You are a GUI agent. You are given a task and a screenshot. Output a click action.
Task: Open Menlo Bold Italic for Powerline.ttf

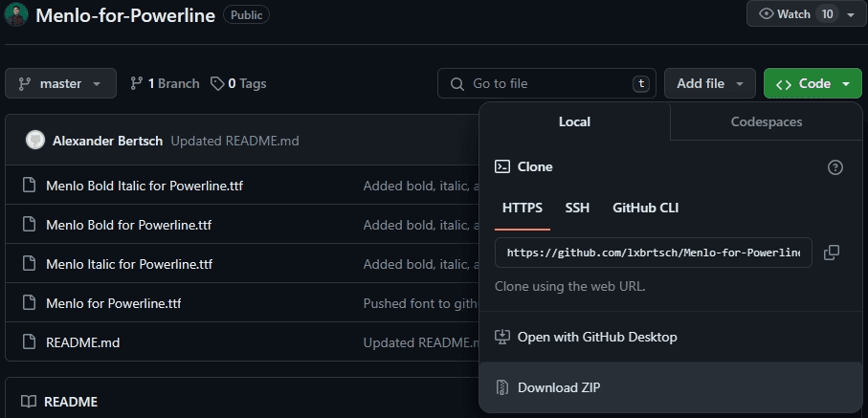(145, 186)
